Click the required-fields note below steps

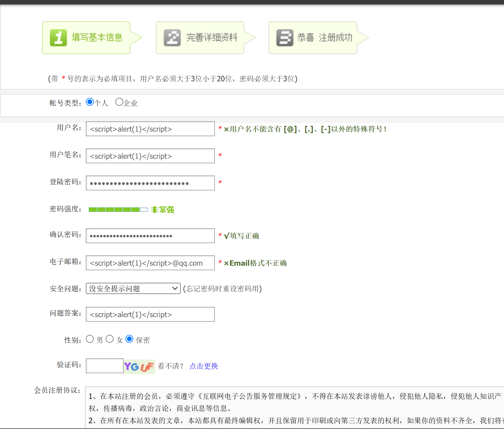coord(173,79)
